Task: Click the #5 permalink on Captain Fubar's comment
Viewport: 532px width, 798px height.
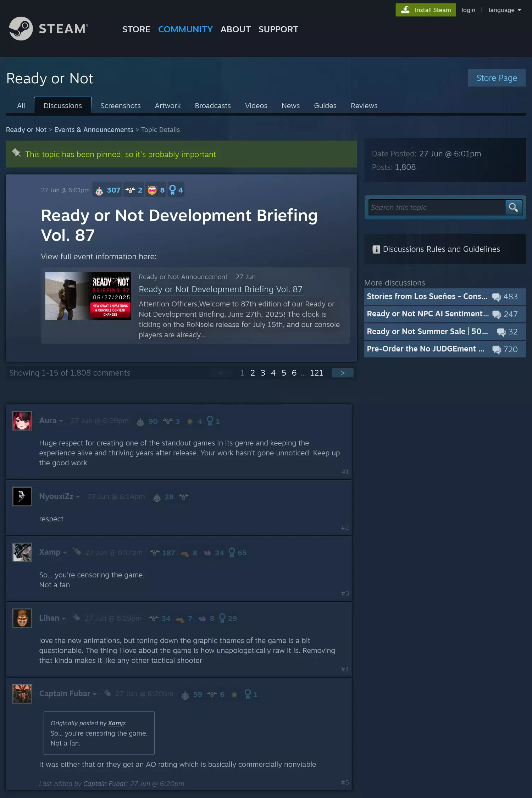Action: (345, 782)
